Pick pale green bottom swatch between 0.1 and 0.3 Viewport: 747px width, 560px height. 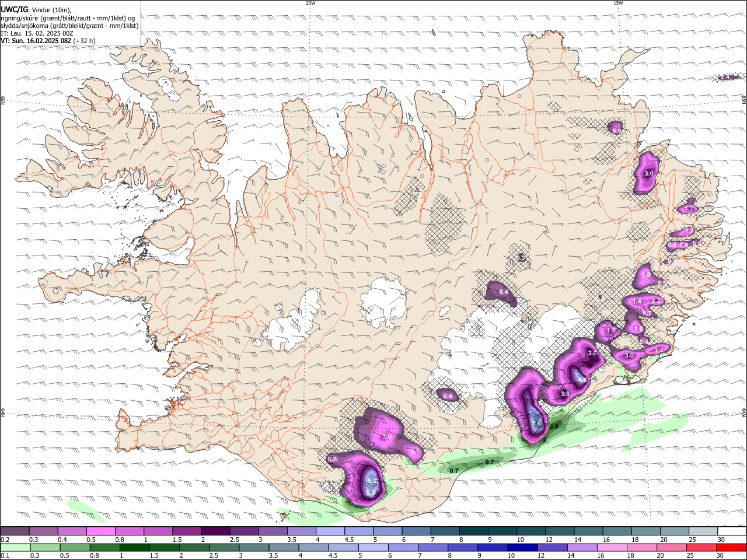click(15, 547)
